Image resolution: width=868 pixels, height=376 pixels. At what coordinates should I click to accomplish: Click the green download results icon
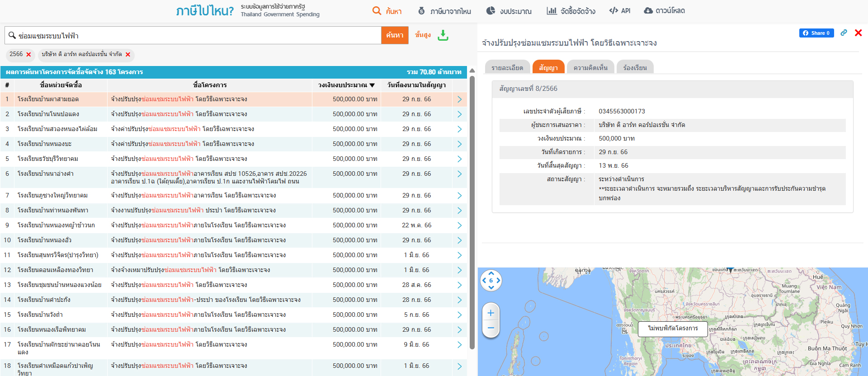(443, 35)
